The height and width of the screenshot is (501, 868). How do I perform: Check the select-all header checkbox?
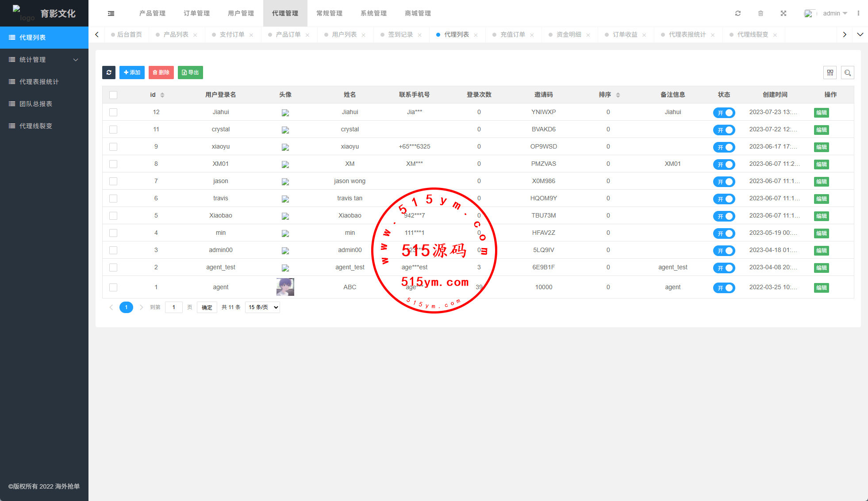click(113, 95)
